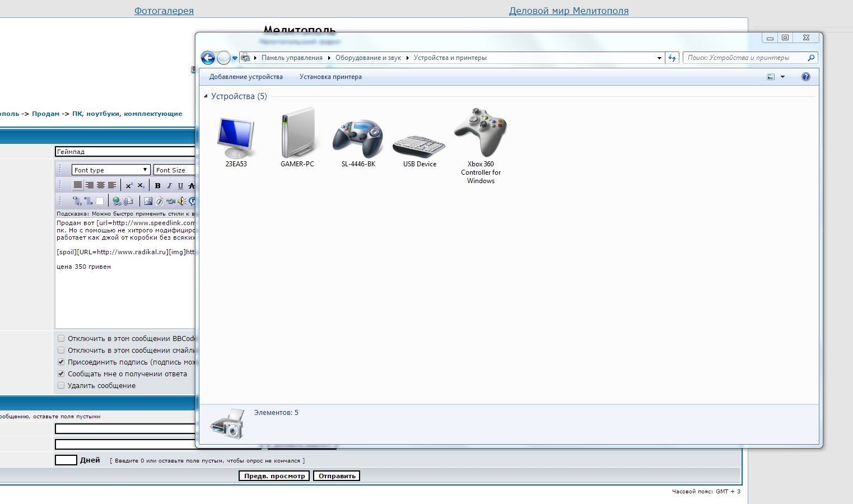The width and height of the screenshot is (853, 504).
Task: Apply justify alignment in forum editor
Action: click(78, 185)
